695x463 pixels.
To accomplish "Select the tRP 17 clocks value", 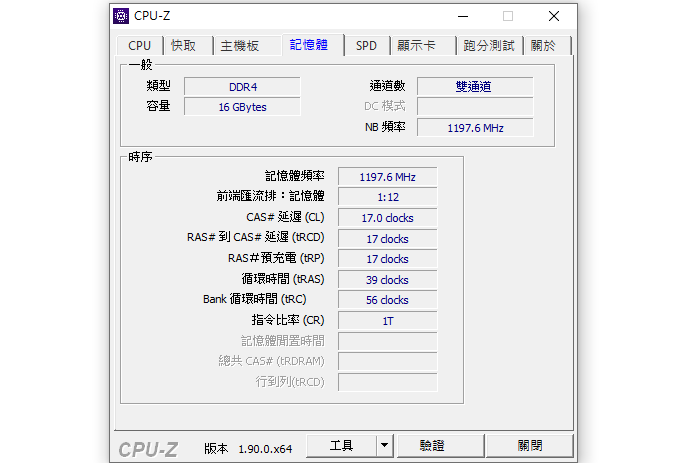I will click(387, 259).
